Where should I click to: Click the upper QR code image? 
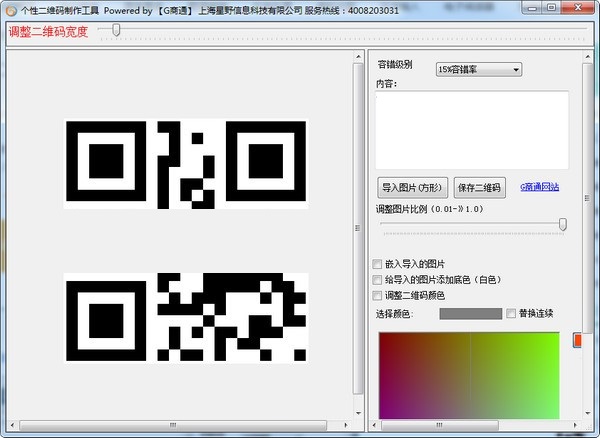186,164
